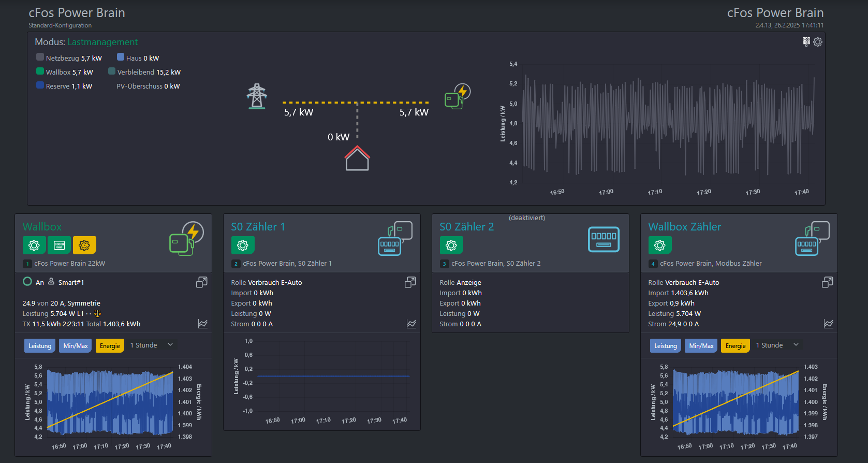Click '0 kW' house power value in diagram

pos(339,137)
